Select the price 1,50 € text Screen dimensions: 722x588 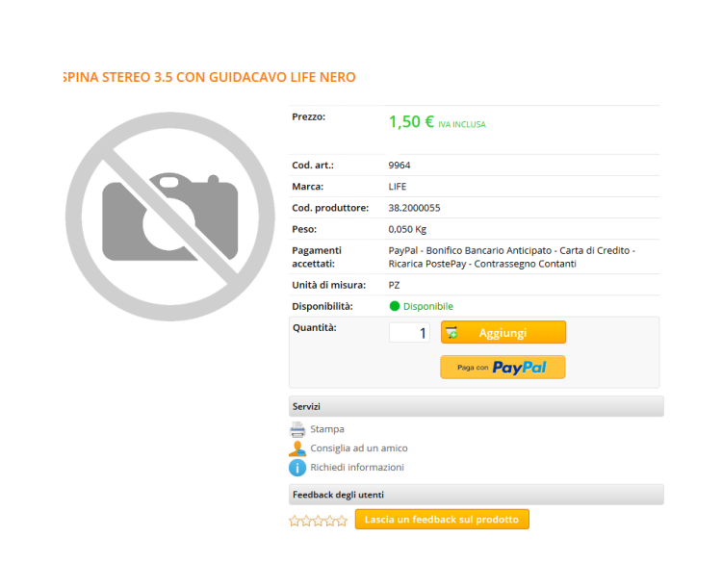(x=411, y=122)
